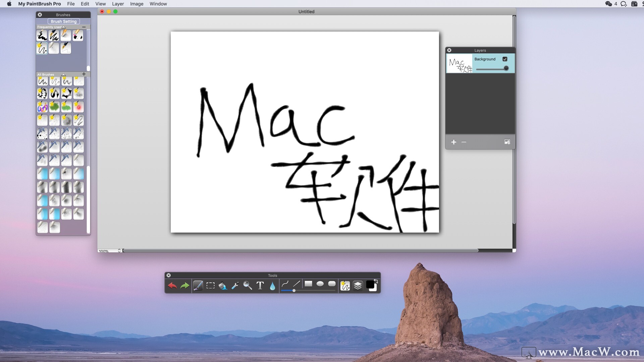Image resolution: width=644 pixels, height=362 pixels.
Task: Close the Layers panel
Action: tap(449, 50)
